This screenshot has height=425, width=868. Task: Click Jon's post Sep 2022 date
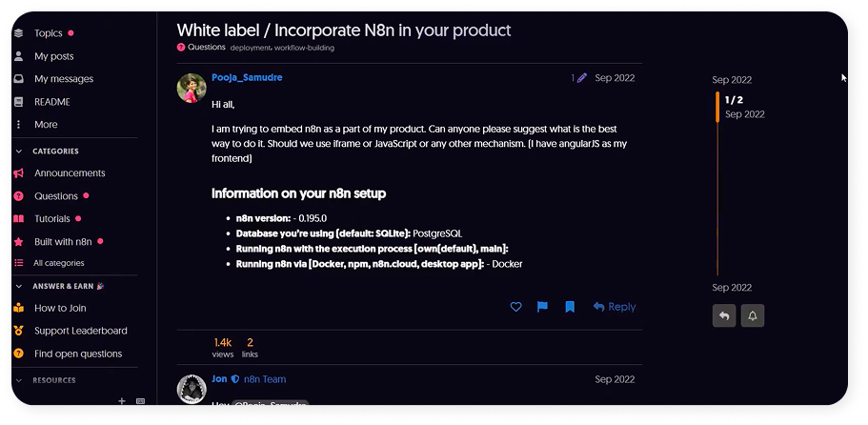pos(615,379)
